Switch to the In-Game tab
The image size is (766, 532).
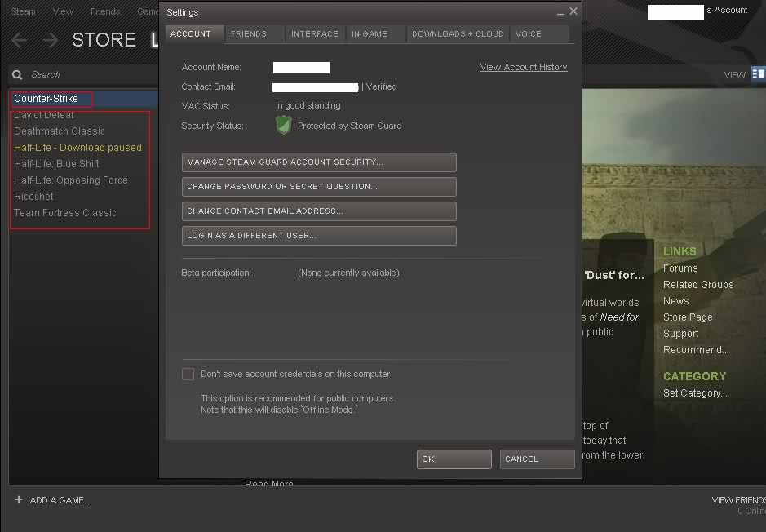[375, 33]
